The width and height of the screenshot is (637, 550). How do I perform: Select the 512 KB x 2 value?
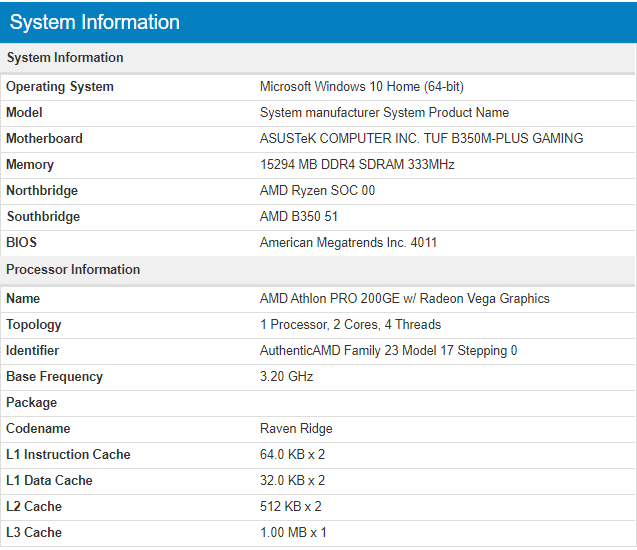(x=291, y=507)
